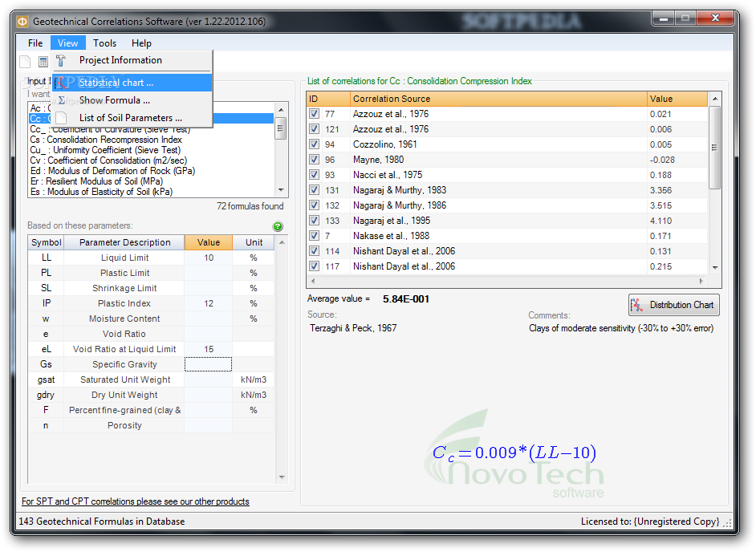Click the new document toolbar icon
Viewport: 756px width, 552px height.
coord(25,62)
